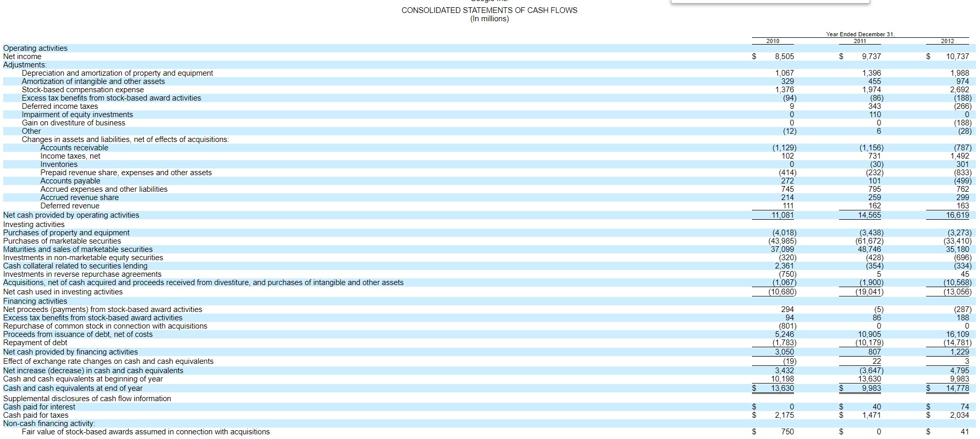The width and height of the screenshot is (980, 439).
Task: Select operating cash total 14,565
Action: [870, 215]
